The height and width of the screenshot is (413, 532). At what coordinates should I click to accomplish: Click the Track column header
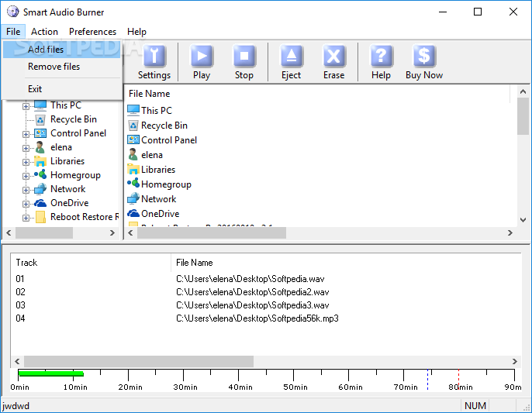[x=91, y=263]
